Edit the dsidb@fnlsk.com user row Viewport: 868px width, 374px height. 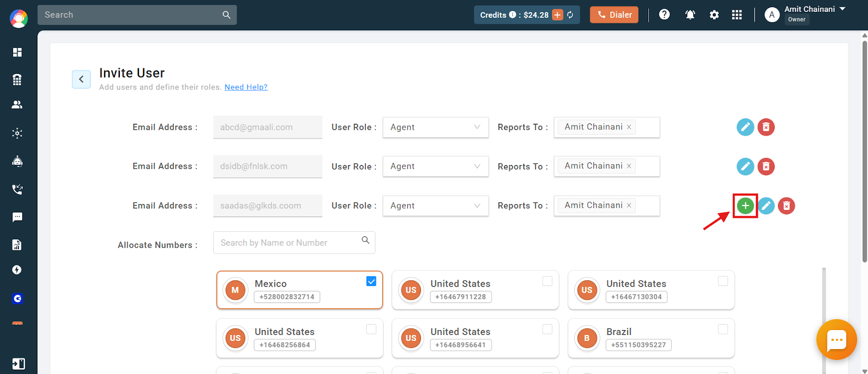[x=745, y=166]
